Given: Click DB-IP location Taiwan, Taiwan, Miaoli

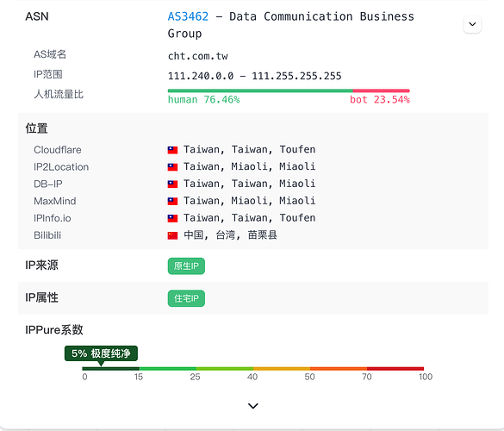Looking at the screenshot, I should pyautogui.click(x=250, y=184).
